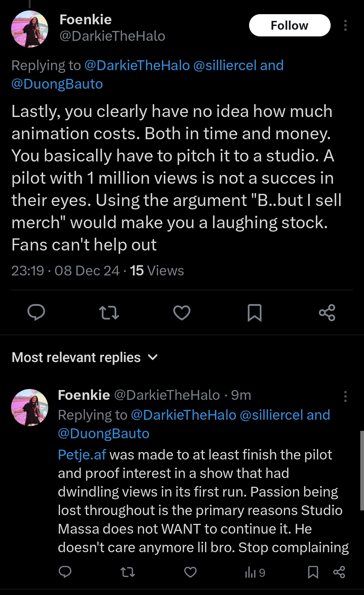The image size is (364, 595).
Task: Share the Petje.af reply tweet
Action: click(339, 572)
